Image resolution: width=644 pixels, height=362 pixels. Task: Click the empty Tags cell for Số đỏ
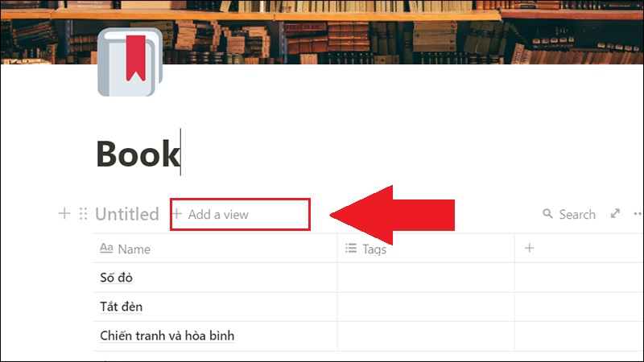426,278
